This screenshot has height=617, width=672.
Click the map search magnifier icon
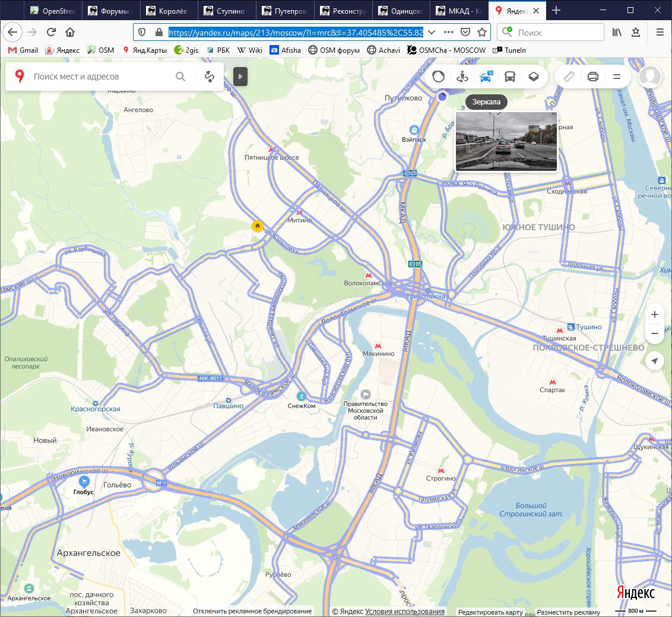pos(180,77)
